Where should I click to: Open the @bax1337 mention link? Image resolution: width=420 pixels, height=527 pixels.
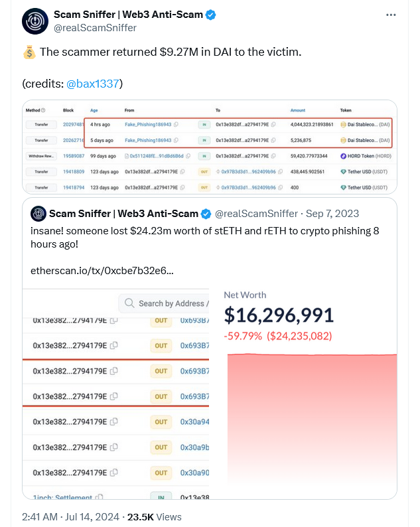[x=93, y=84]
